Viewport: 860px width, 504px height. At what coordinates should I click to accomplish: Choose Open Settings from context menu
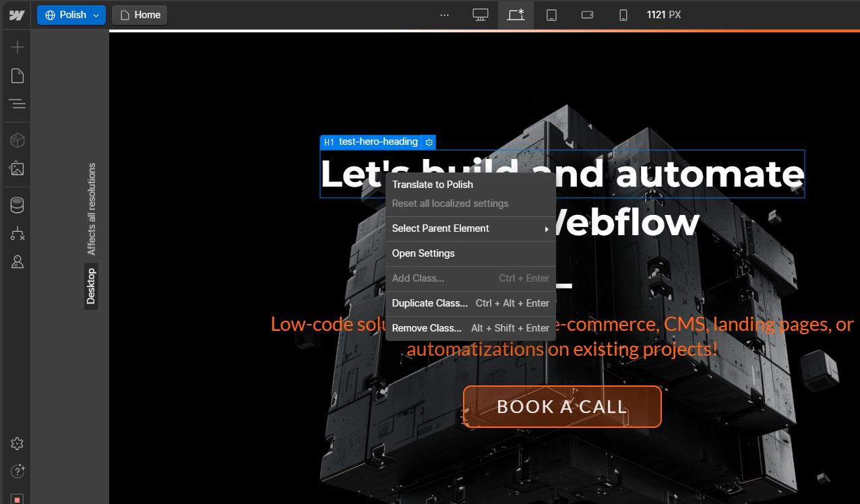tap(470, 253)
